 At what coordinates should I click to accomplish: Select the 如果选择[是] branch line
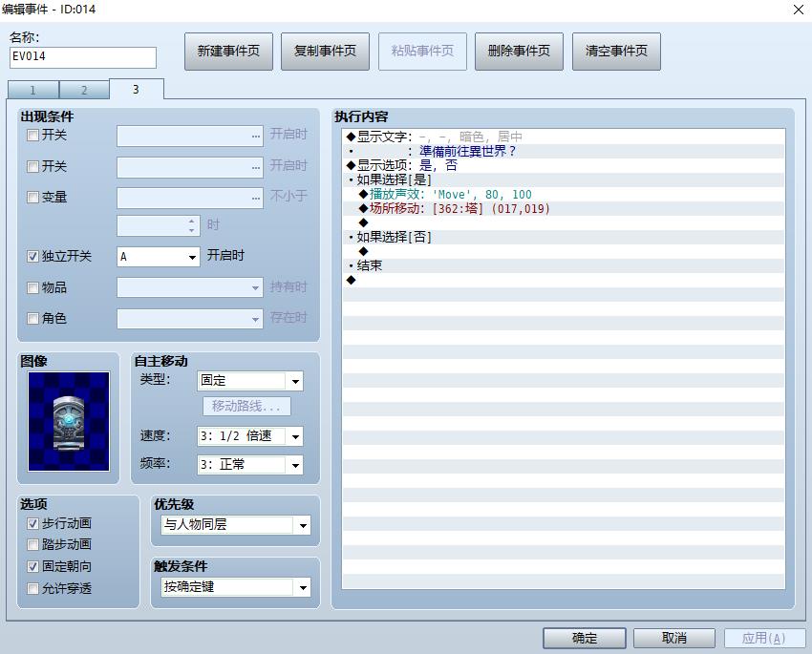(564, 180)
